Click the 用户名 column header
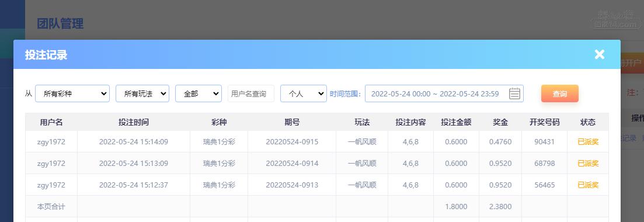Image resolution: width=644 pixels, height=222 pixels. point(51,122)
